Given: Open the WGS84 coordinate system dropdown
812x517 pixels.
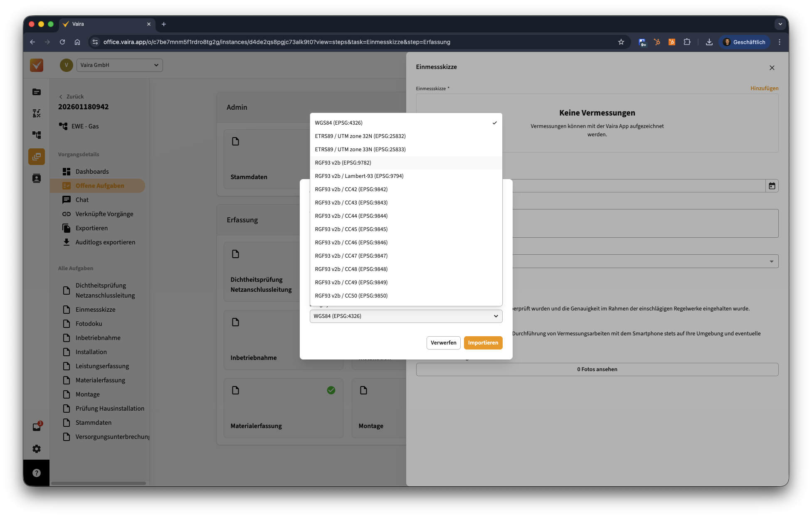Looking at the screenshot, I should tap(406, 316).
